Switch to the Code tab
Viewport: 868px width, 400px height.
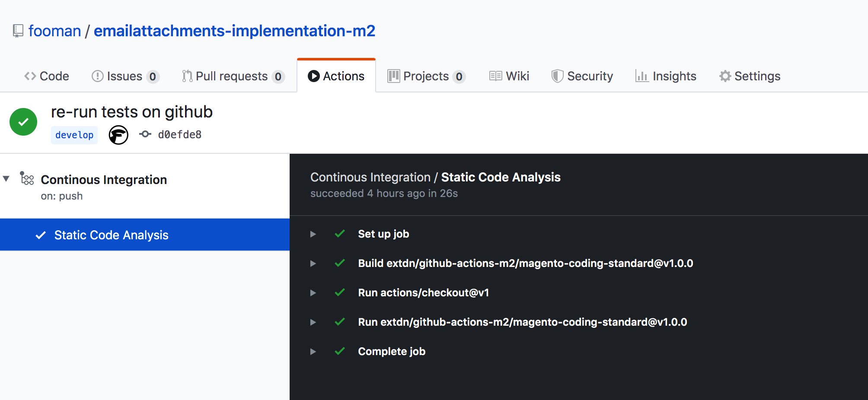click(47, 76)
